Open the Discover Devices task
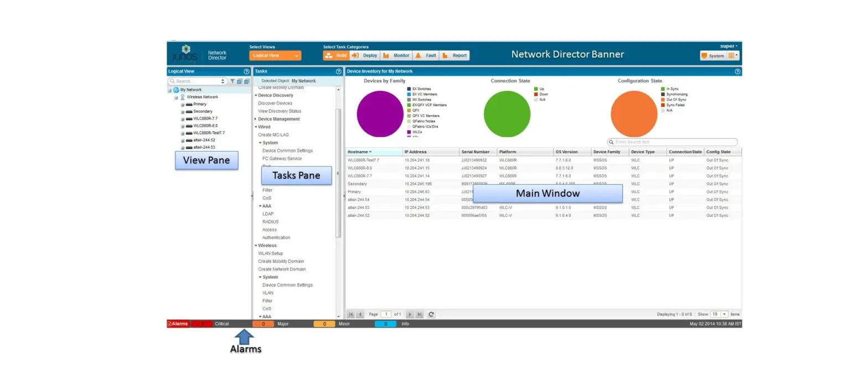The width and height of the screenshot is (868, 390). [275, 103]
